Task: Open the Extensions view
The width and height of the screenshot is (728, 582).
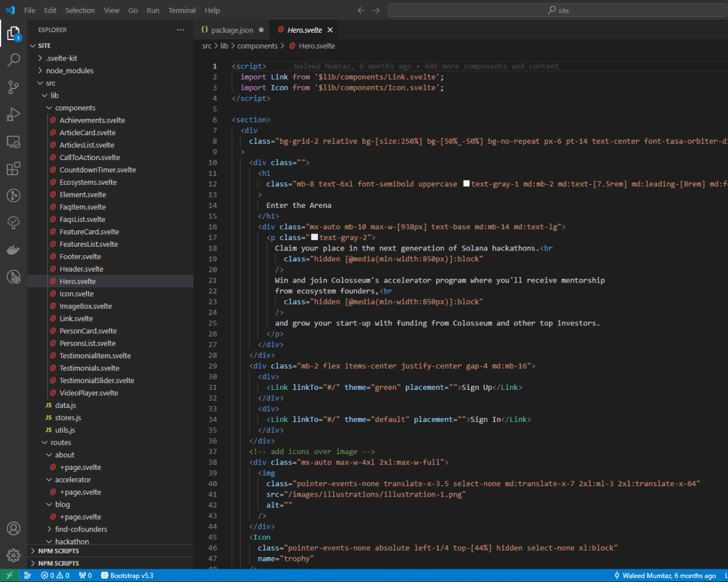Action: [13, 169]
